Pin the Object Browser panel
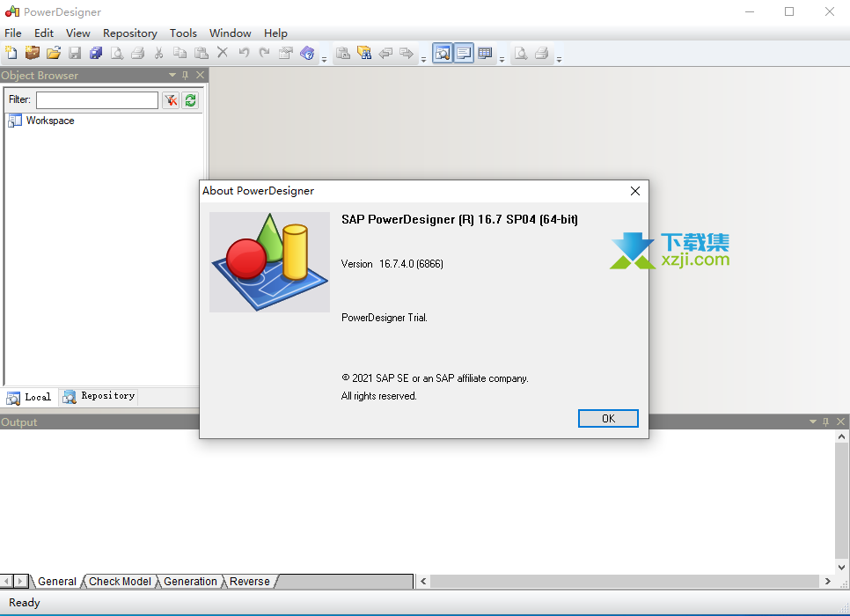 [x=186, y=75]
